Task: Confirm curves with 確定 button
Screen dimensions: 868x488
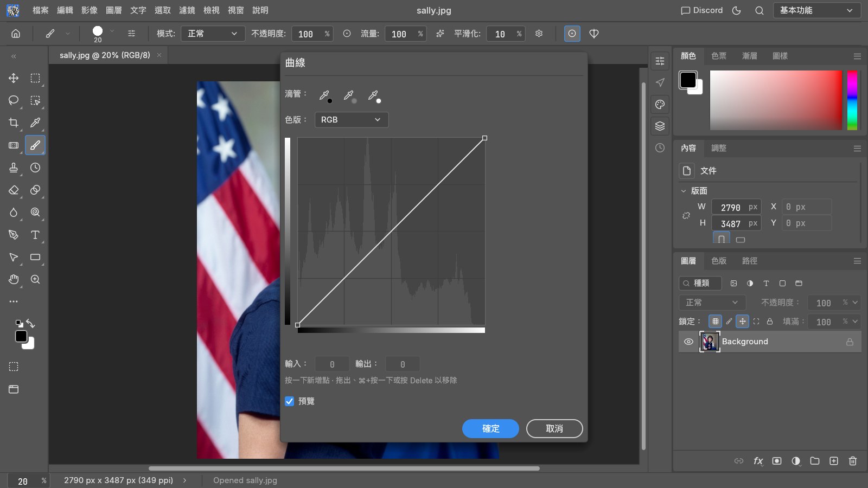Action: [x=490, y=428]
